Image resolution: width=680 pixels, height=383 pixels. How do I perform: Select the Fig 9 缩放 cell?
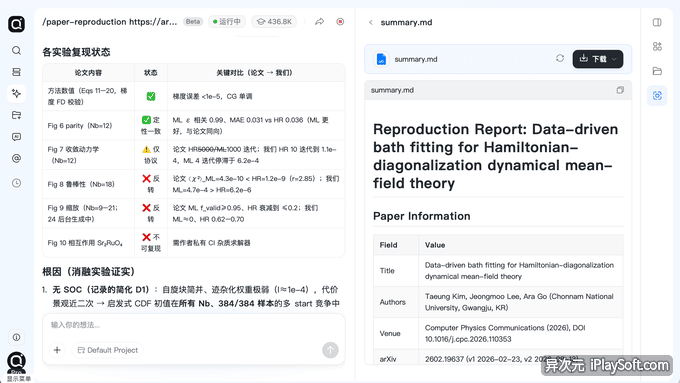coord(88,213)
